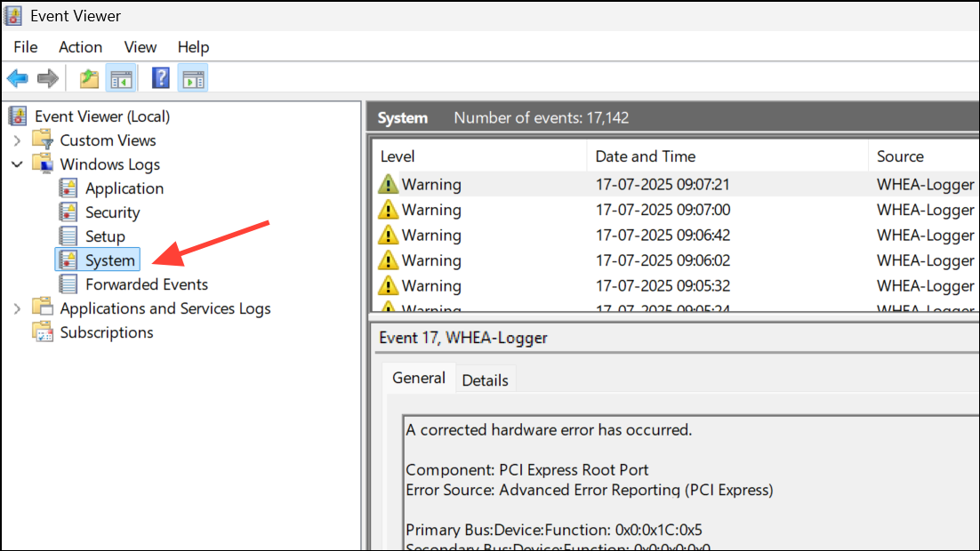Click the Security log icon
The height and width of the screenshot is (551, 980).
click(x=68, y=212)
